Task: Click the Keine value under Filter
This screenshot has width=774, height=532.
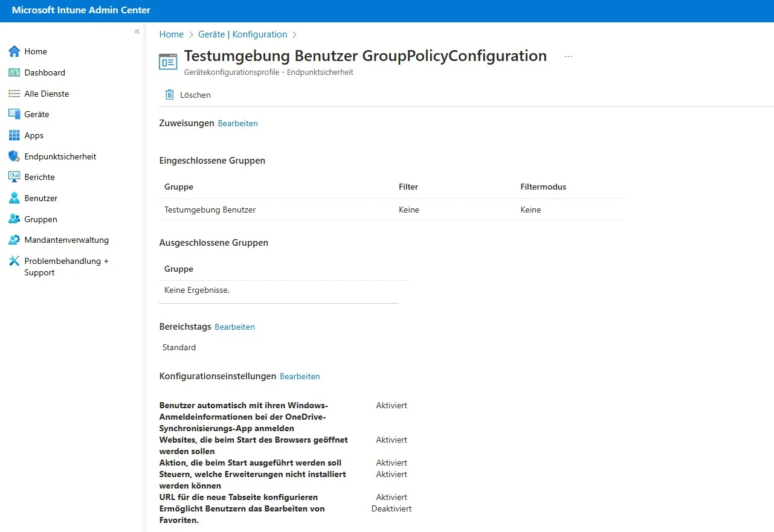Action: 409,210
